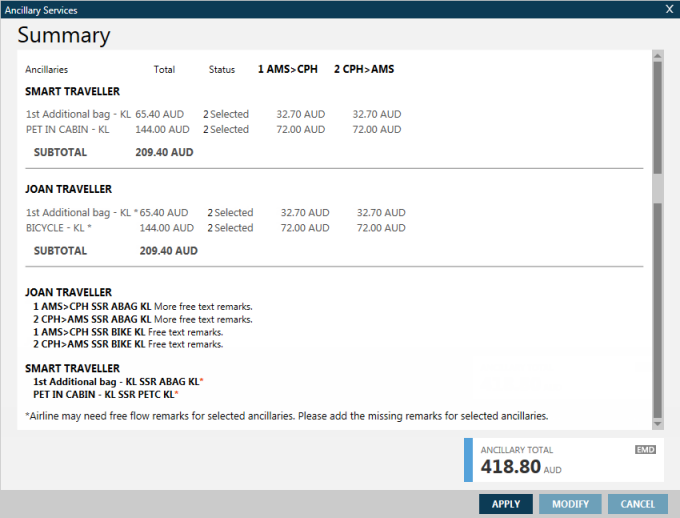Select the 2 CPH>AMS column header
Viewport: 680px width, 518px height.
point(364,69)
